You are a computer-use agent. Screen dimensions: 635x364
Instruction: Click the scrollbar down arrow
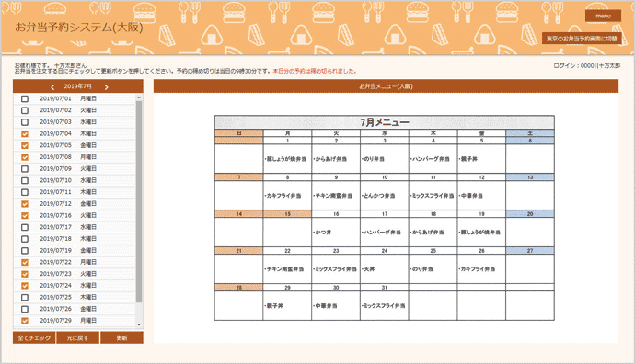pyautogui.click(x=139, y=324)
